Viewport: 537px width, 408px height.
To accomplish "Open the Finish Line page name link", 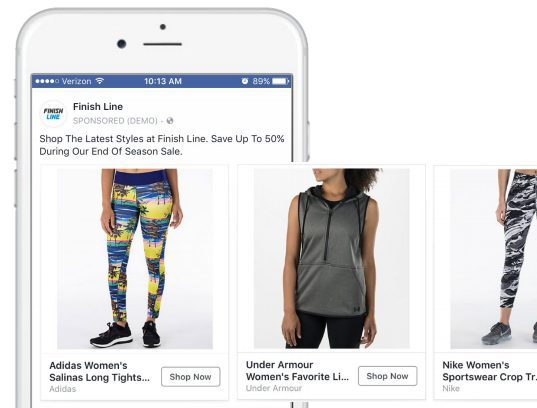I will coord(98,107).
